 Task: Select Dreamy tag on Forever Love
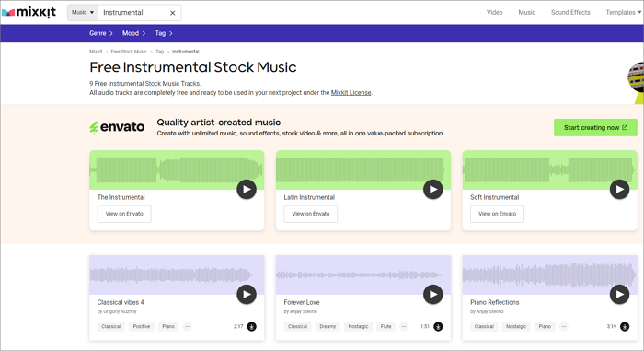point(328,327)
